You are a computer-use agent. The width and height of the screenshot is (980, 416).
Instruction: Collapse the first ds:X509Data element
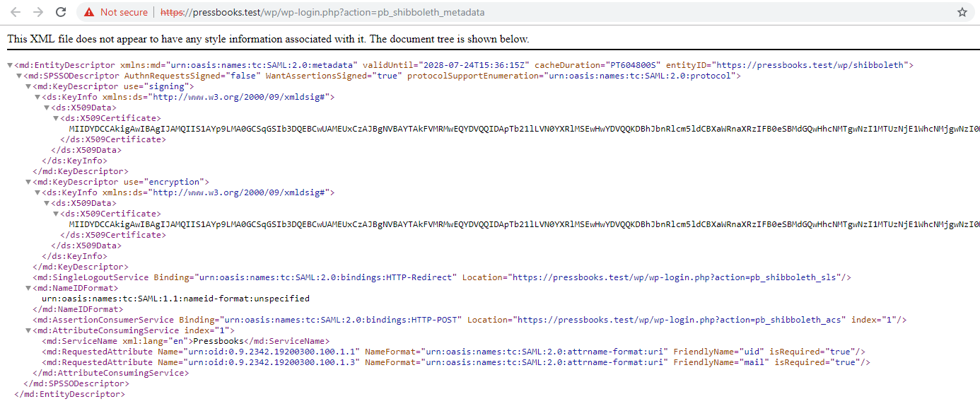(48, 107)
